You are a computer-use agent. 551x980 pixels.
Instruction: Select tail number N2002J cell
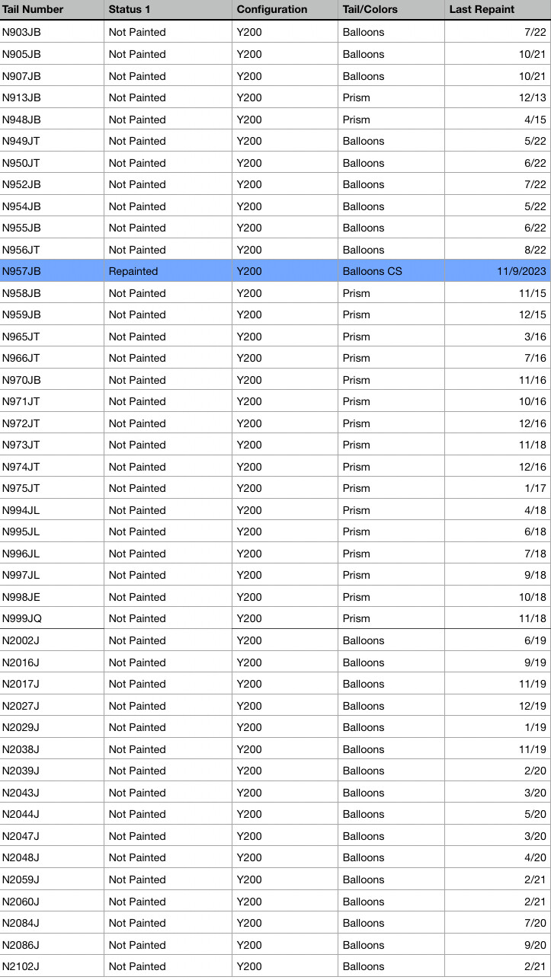[21, 640]
